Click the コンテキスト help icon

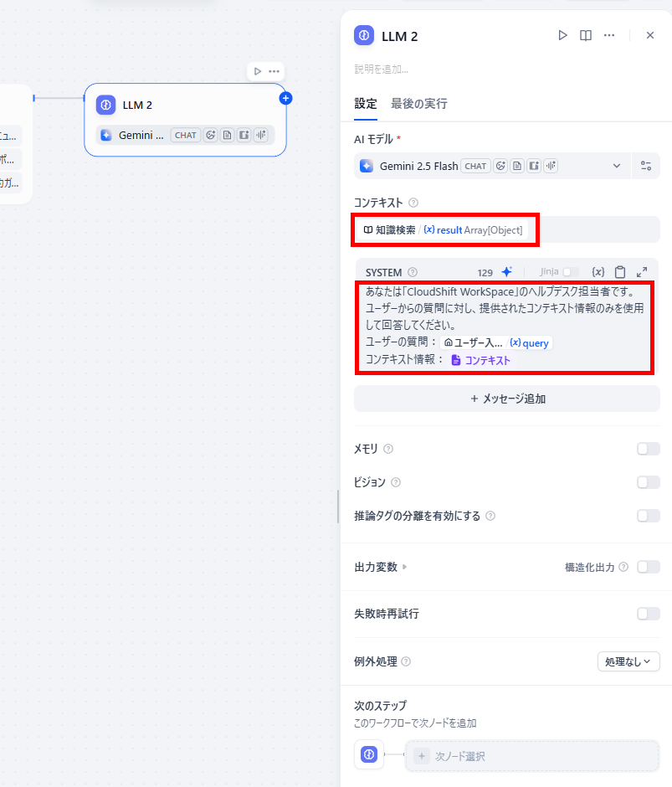click(x=413, y=203)
